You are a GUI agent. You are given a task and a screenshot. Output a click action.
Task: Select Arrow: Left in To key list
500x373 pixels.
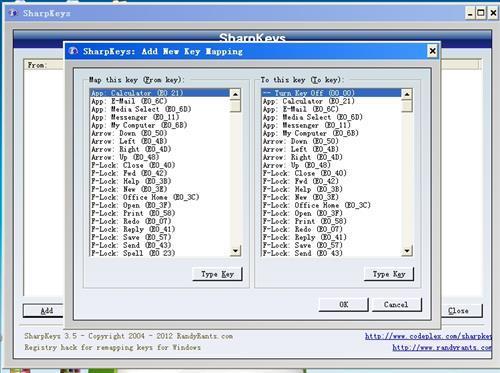click(x=332, y=149)
